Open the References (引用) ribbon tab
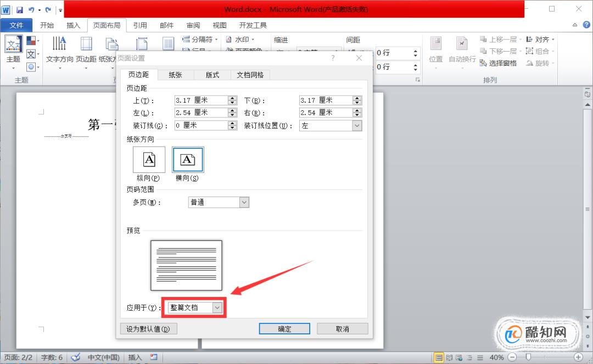The height and width of the screenshot is (364, 593). 140,25
